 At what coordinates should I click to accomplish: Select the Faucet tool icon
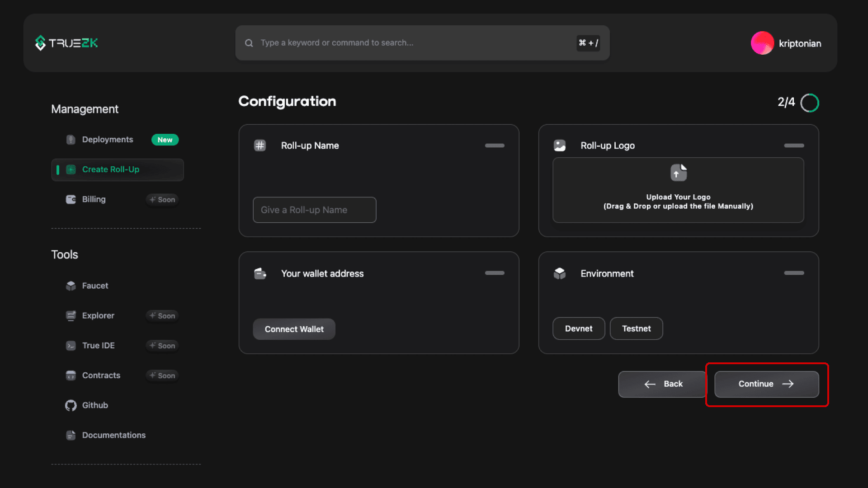[x=71, y=286]
